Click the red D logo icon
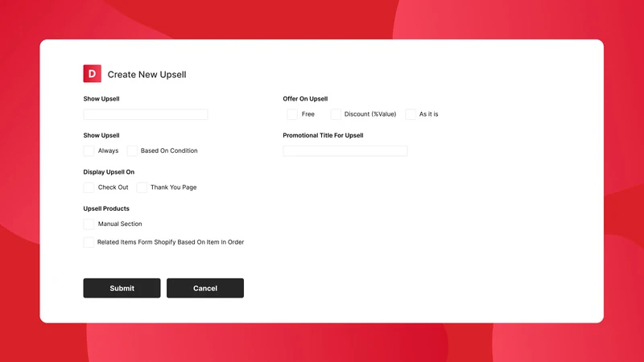Screen dimensions: 644x362 [x=92, y=73]
